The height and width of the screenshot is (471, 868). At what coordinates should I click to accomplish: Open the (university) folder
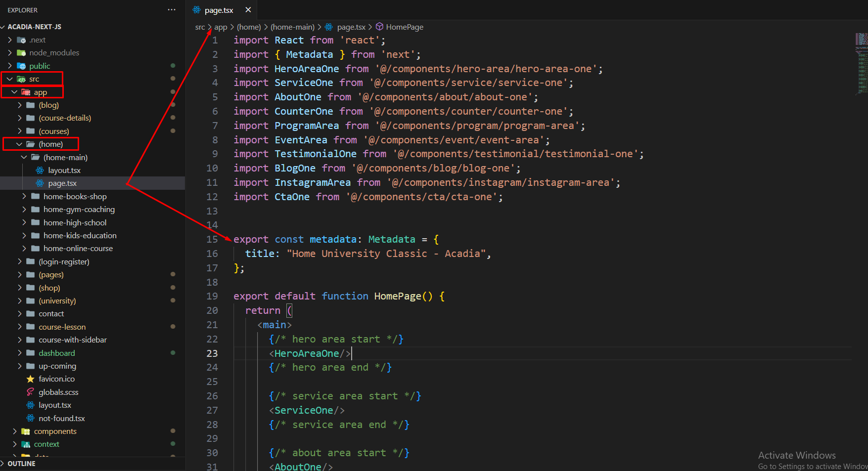coord(57,300)
